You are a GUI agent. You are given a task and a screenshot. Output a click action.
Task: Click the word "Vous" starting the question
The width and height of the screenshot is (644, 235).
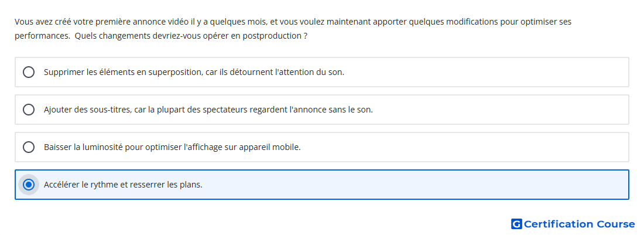(x=23, y=22)
